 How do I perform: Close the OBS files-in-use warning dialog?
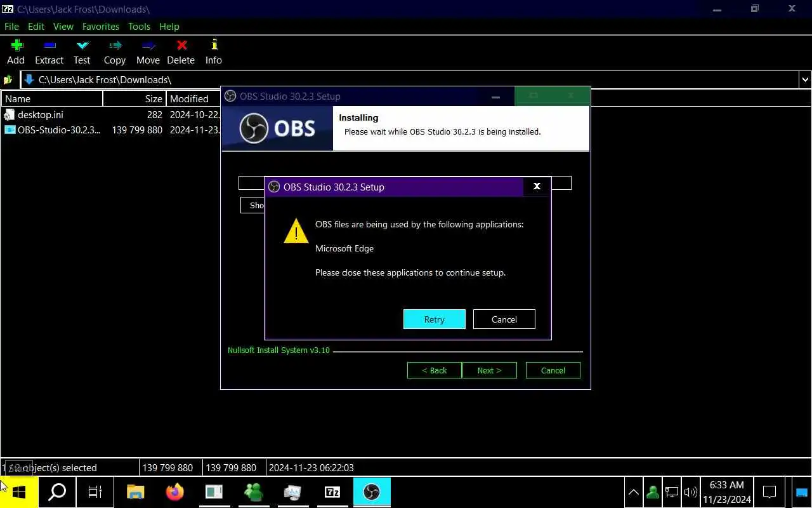(537, 187)
